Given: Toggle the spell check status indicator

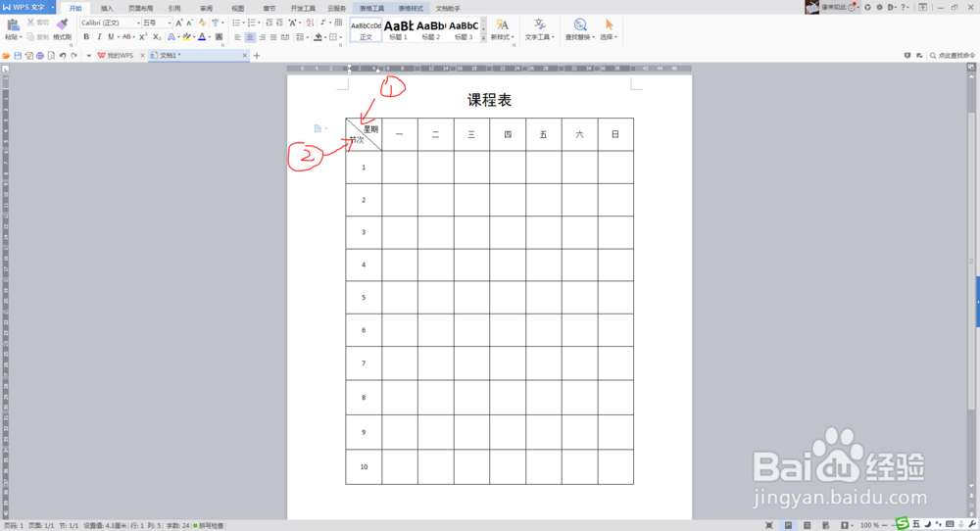Looking at the screenshot, I should [x=208, y=526].
